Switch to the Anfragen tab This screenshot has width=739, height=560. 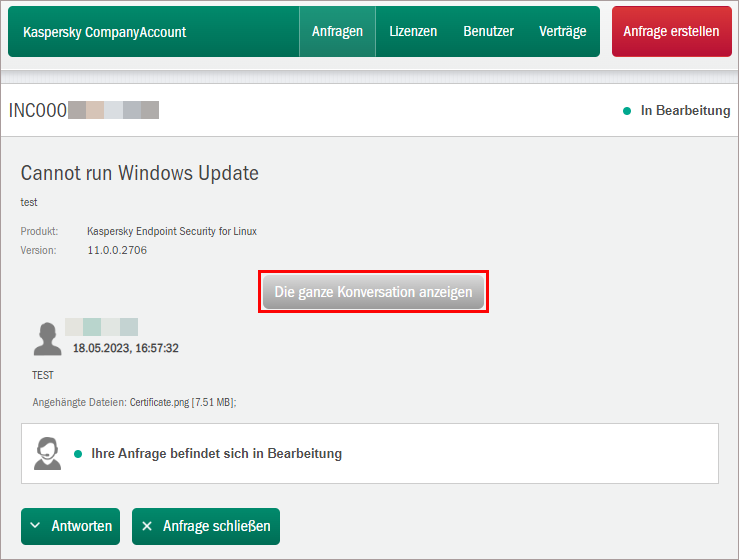pos(337,32)
